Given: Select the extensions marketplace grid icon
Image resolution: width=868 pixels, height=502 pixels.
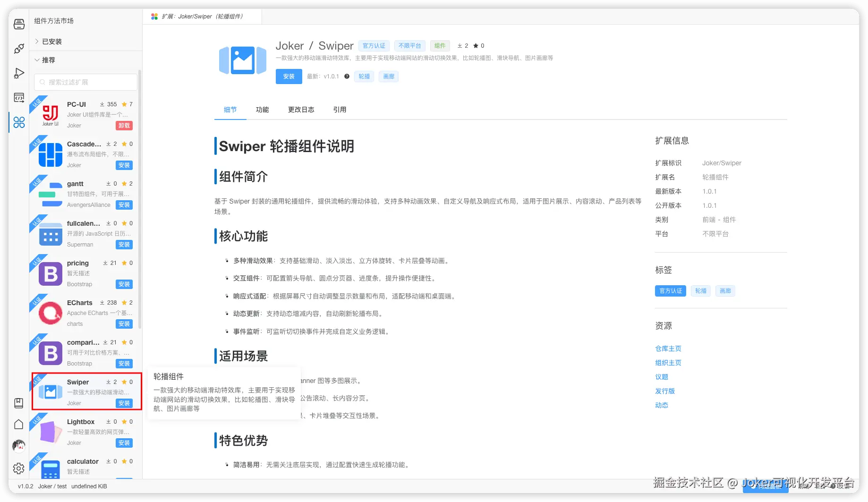Looking at the screenshot, I should click(x=19, y=122).
